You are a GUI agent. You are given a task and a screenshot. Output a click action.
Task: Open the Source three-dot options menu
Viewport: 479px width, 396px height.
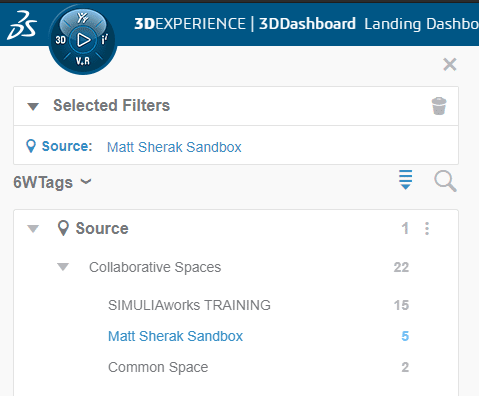(427, 229)
